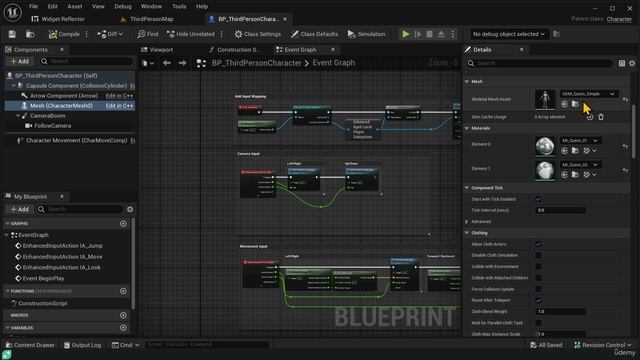
Task: Open the debug object selector dropdown
Action: pyautogui.click(x=509, y=34)
